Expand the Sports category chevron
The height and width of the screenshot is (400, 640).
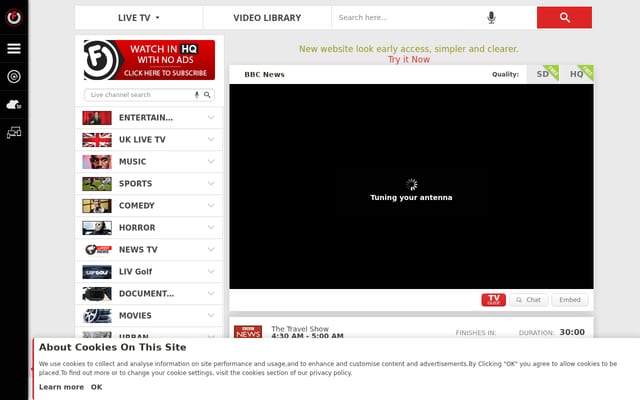click(x=211, y=184)
